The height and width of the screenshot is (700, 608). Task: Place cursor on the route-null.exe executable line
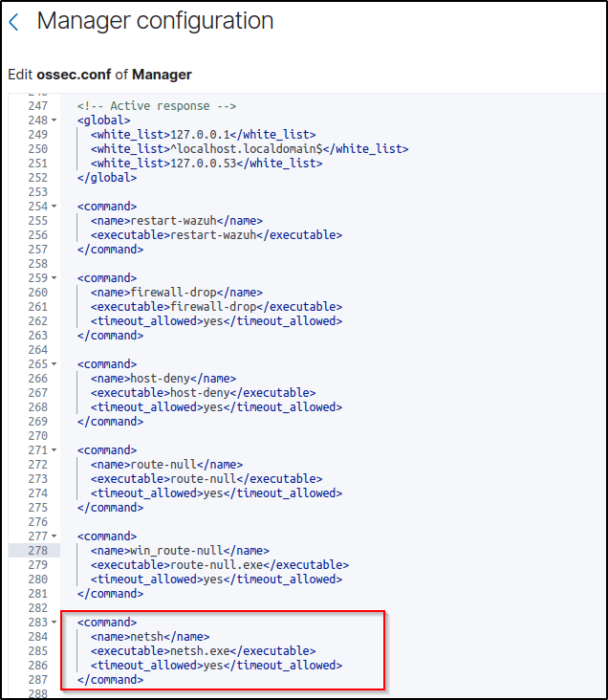(x=220, y=565)
